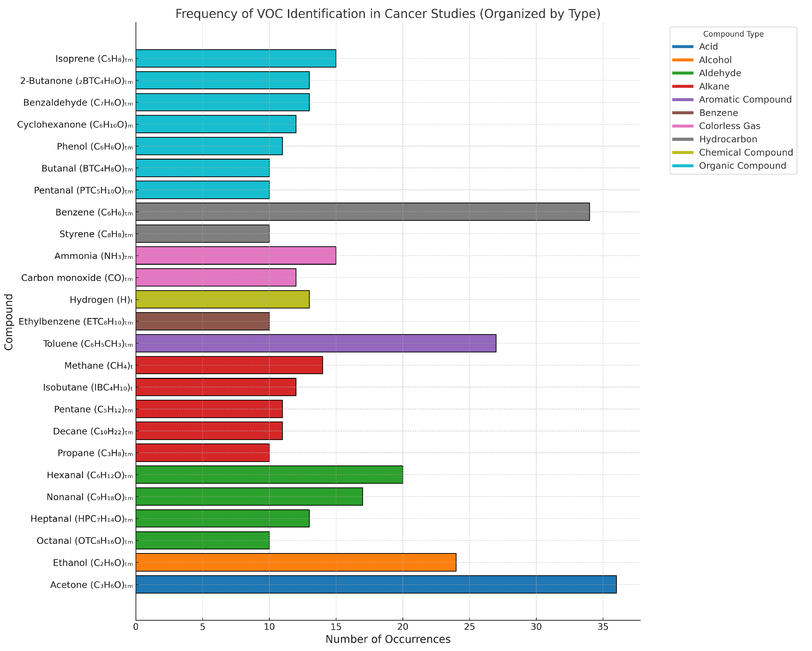Click the chart title text

click(x=388, y=14)
